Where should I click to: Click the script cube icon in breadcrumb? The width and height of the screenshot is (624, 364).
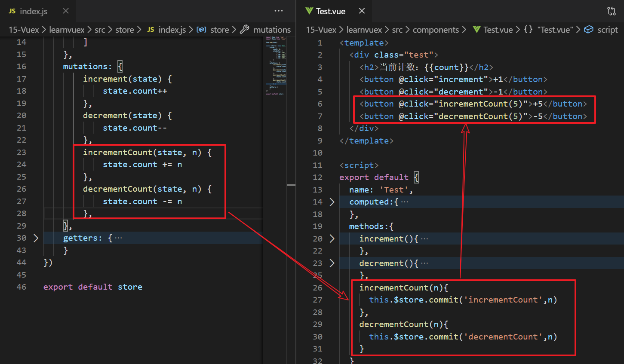pos(589,30)
